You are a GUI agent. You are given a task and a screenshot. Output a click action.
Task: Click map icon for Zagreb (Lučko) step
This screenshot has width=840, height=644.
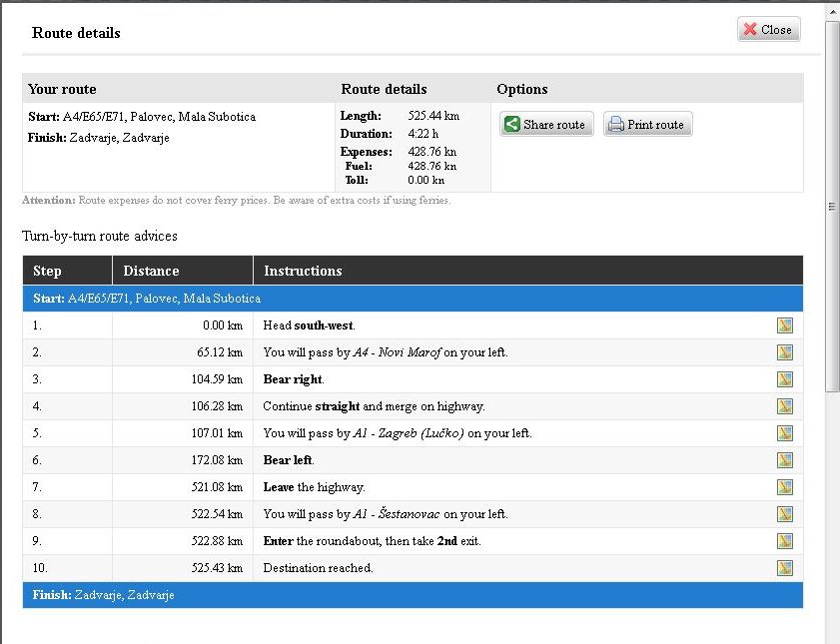click(785, 433)
